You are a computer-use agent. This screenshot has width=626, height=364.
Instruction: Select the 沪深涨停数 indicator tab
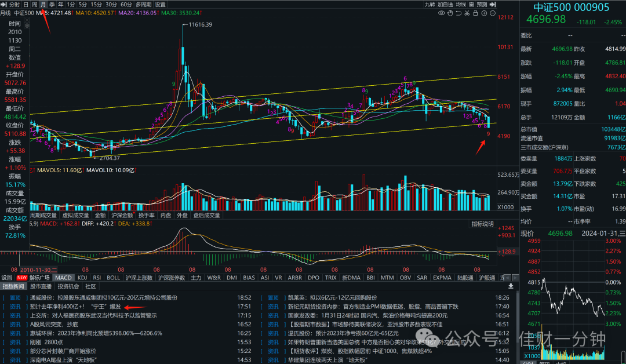tap(172, 278)
